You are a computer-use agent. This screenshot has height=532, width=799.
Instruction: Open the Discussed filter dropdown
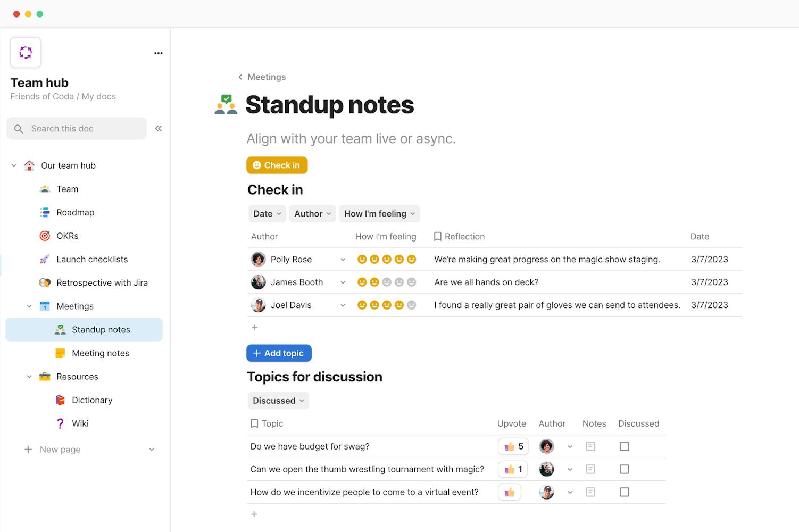pos(278,401)
